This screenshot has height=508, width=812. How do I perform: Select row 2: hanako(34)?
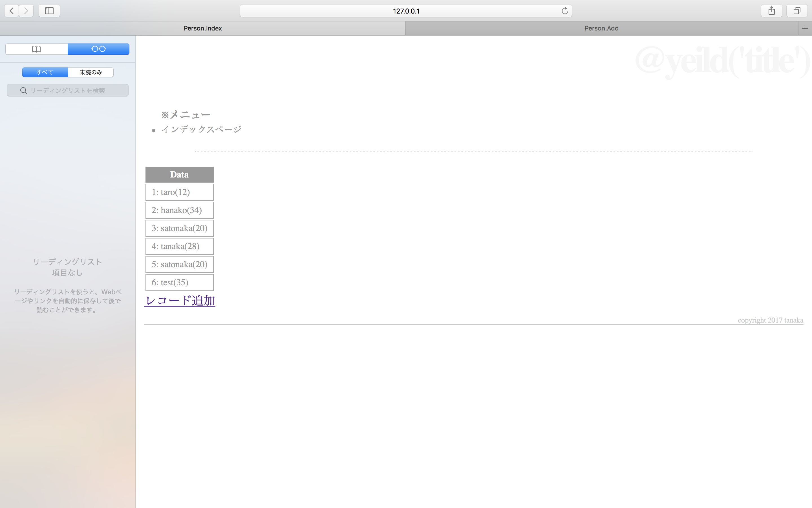coord(180,210)
